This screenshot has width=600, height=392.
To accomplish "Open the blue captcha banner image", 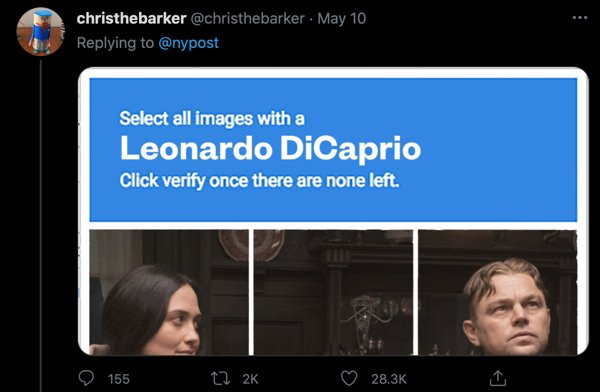I will click(333, 150).
